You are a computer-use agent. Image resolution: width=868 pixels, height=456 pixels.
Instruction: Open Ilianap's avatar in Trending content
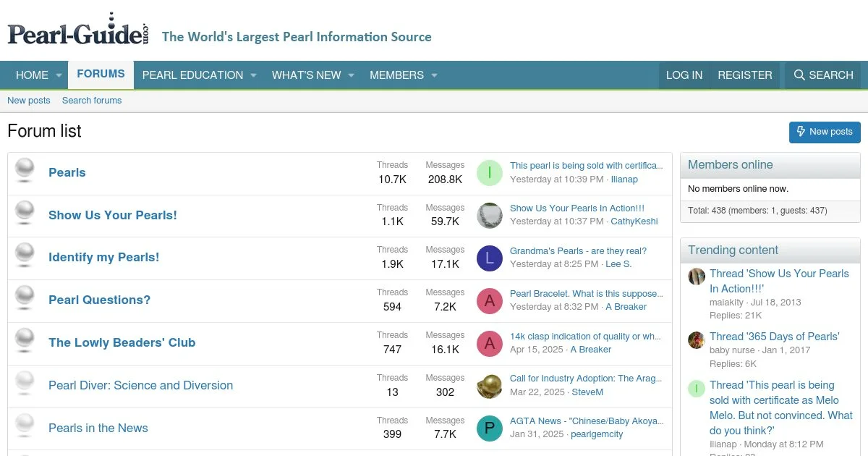[x=697, y=389]
